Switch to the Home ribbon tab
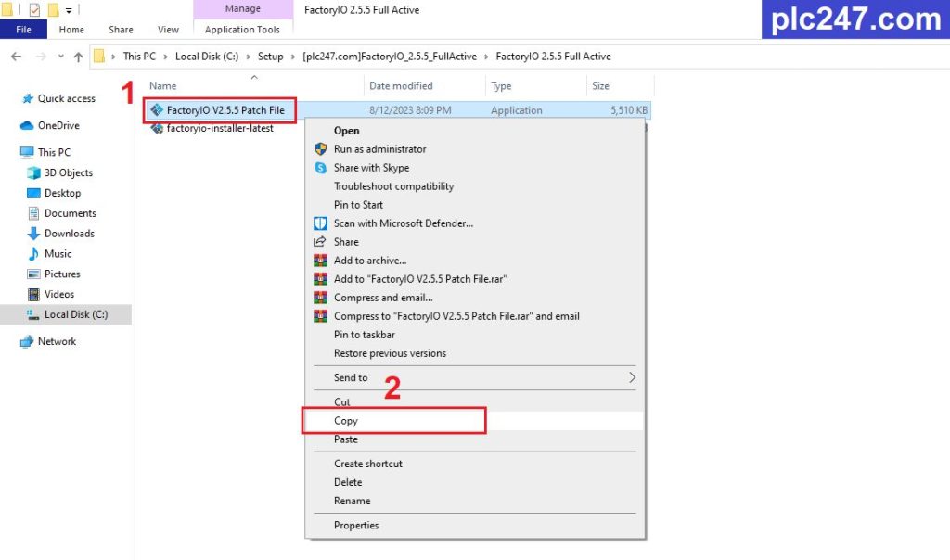The width and height of the screenshot is (950, 560). [71, 29]
